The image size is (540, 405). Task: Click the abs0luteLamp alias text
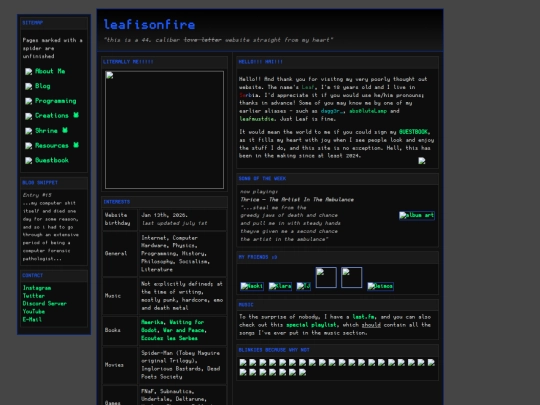[368, 111]
